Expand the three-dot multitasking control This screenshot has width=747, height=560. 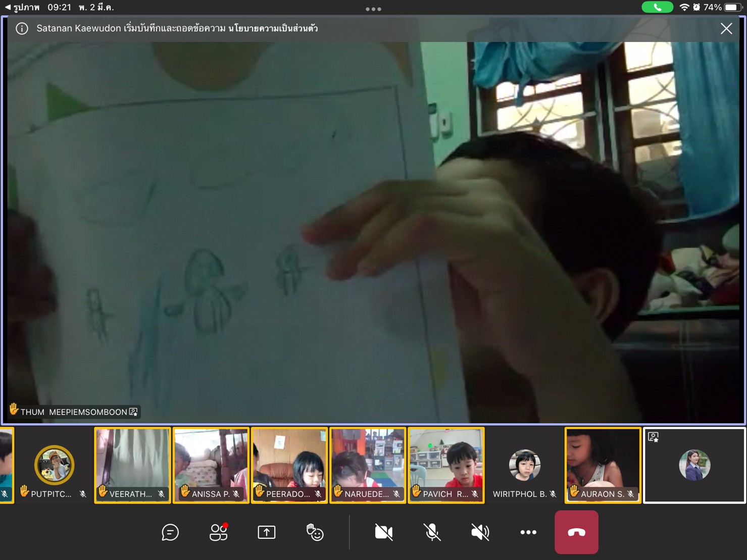[373, 9]
